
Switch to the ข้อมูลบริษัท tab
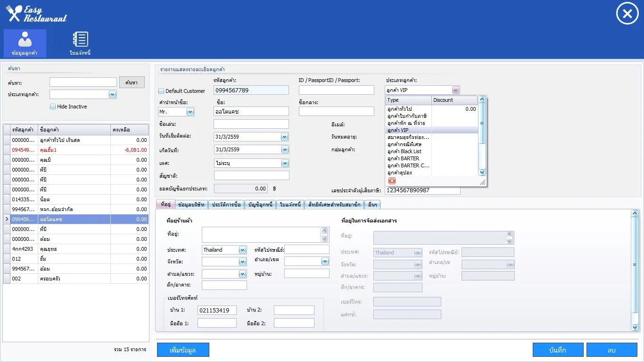point(191,205)
